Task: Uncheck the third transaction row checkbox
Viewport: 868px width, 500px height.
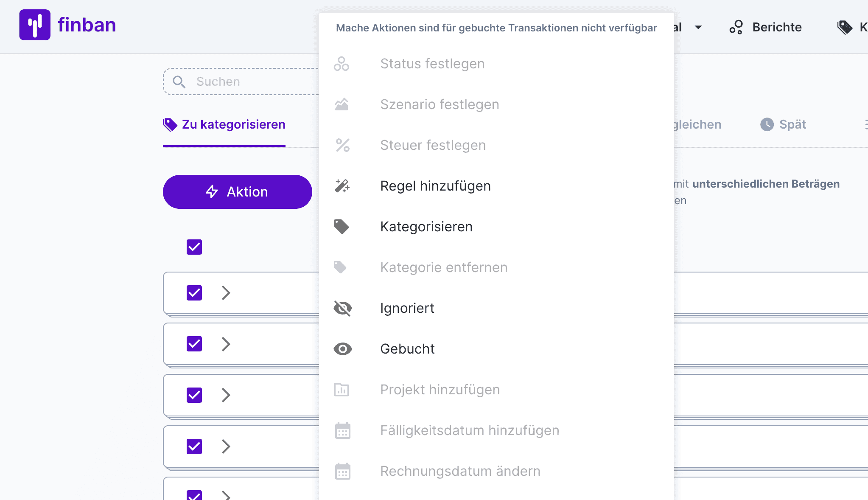Action: [x=194, y=395]
